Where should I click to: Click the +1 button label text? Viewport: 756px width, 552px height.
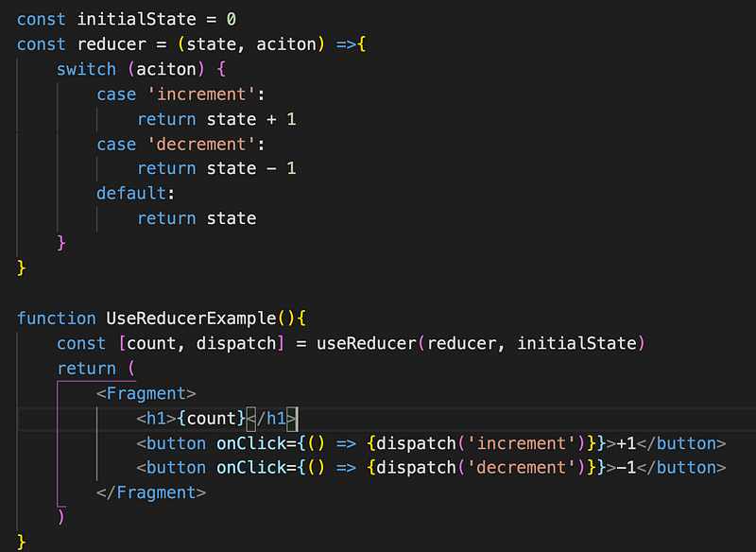[626, 442]
